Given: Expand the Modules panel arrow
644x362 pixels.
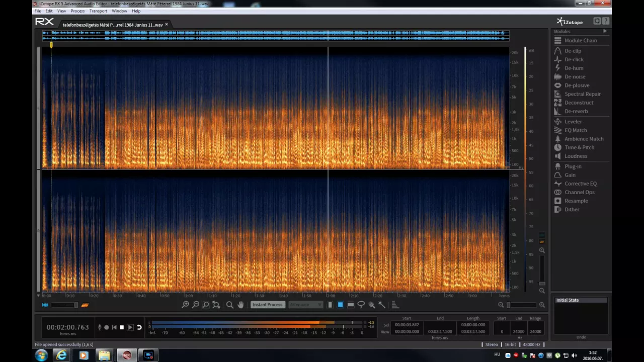Looking at the screenshot, I should (x=605, y=31).
